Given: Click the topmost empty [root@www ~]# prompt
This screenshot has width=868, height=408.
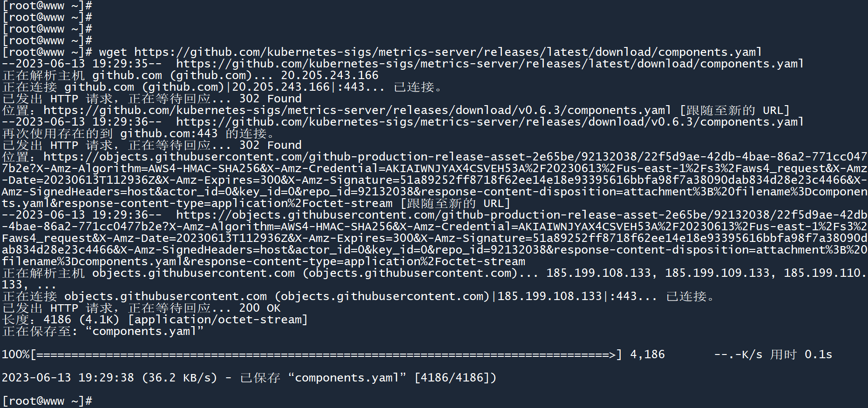Looking at the screenshot, I should coord(47,6).
